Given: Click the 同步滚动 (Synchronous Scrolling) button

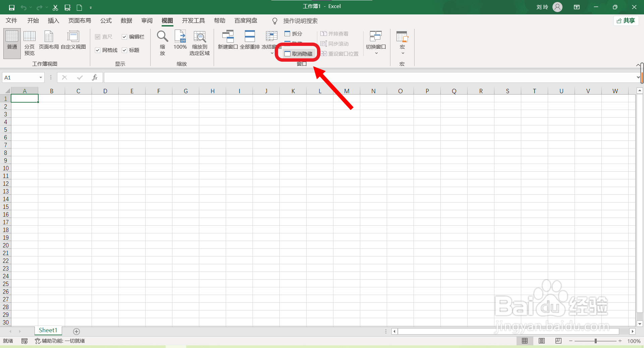Looking at the screenshot, I should tap(334, 44).
